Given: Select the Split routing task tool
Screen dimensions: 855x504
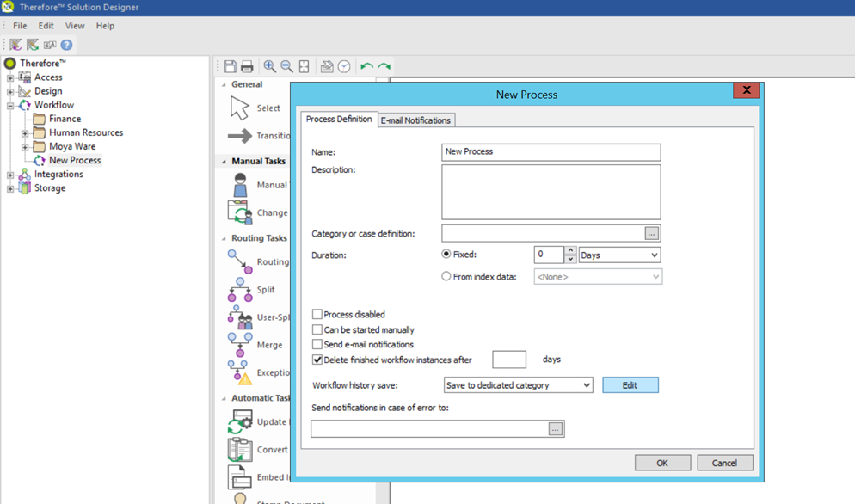Looking at the screenshot, I should coord(242,290).
